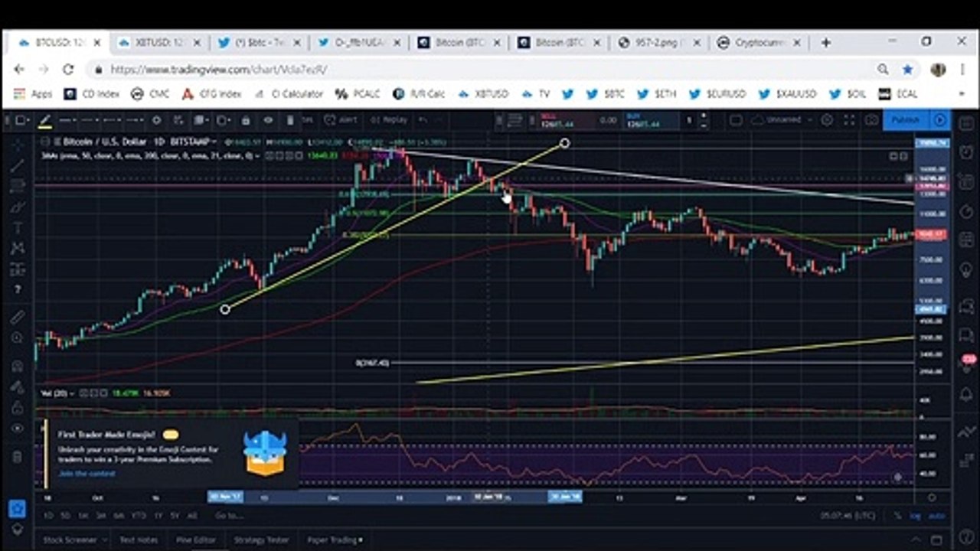This screenshot has width=980, height=551.
Task: Open the Unnamed layout dropdown
Action: (783, 120)
